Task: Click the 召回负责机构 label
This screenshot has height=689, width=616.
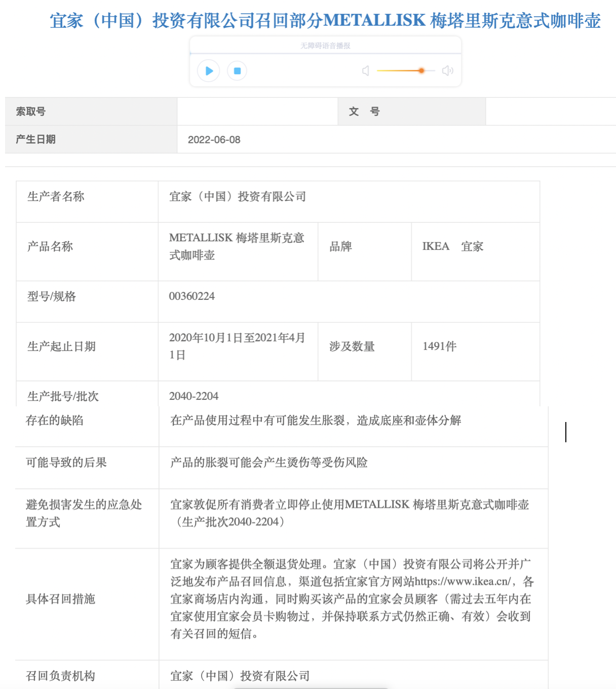Action: coord(60,676)
